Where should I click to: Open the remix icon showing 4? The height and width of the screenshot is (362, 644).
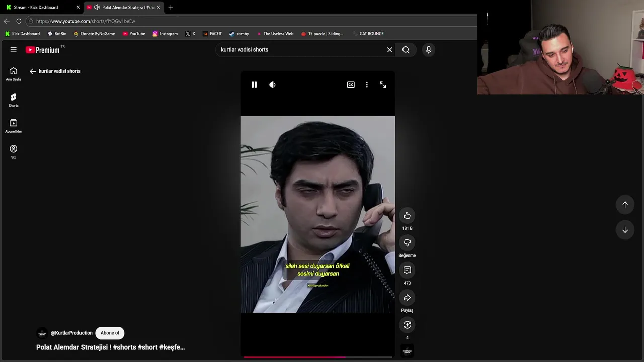click(407, 325)
